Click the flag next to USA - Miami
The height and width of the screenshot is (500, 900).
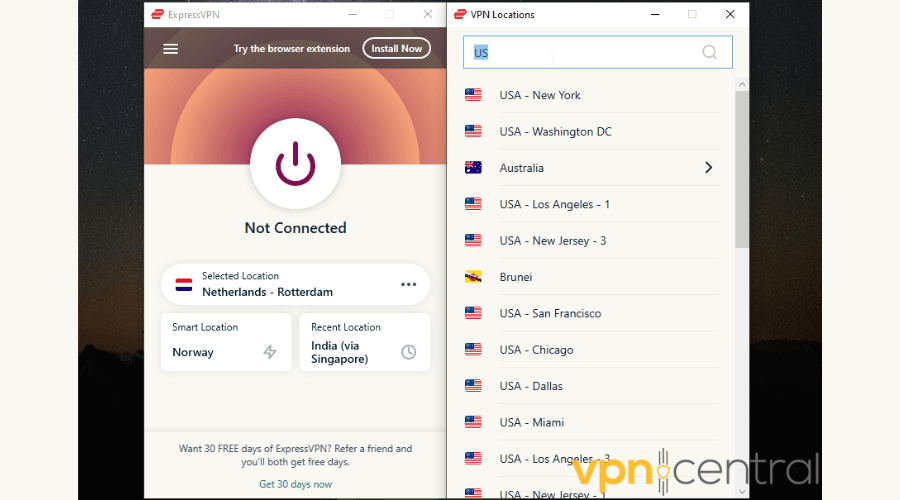[473, 423]
